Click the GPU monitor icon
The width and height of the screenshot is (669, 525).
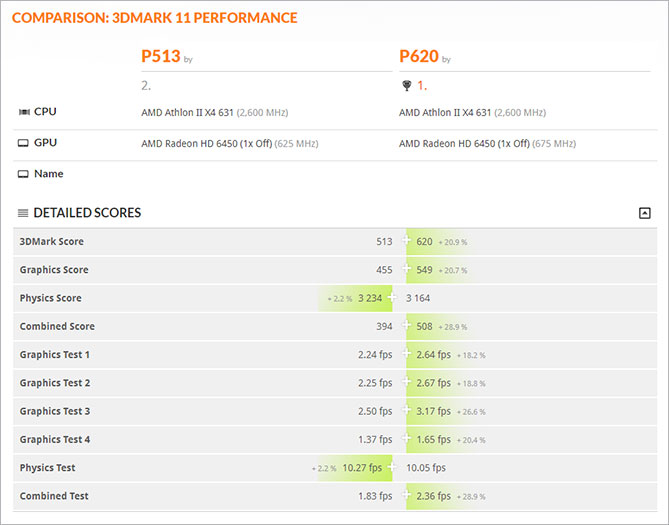[23, 143]
